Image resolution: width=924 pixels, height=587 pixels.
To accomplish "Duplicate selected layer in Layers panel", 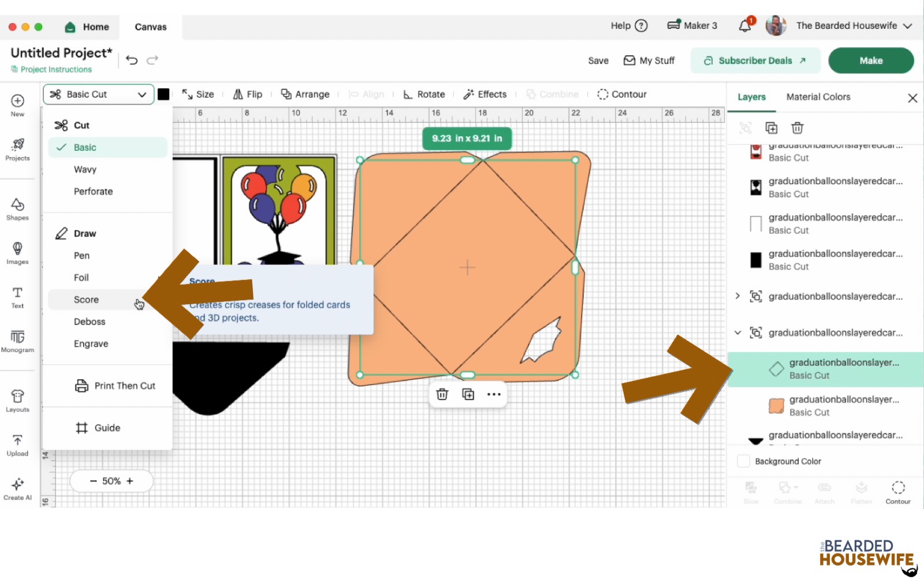I will 772,128.
